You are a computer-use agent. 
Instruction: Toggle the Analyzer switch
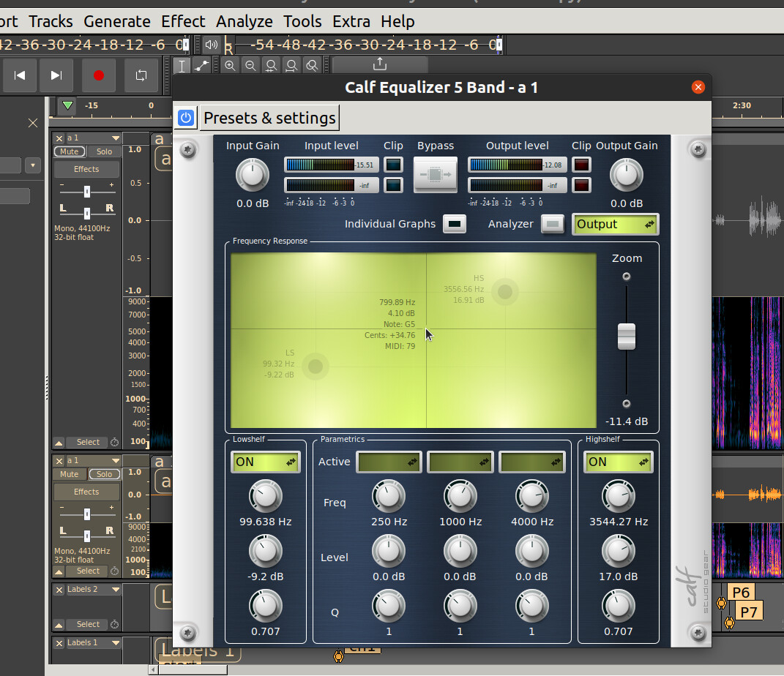tap(553, 224)
